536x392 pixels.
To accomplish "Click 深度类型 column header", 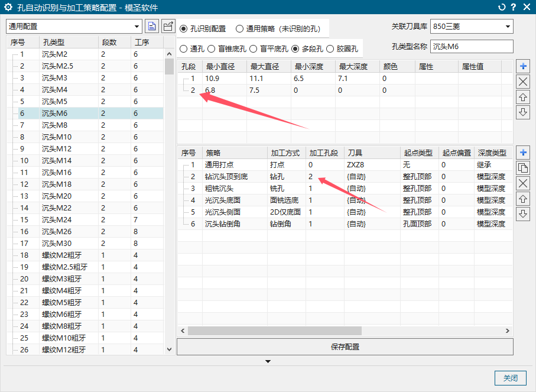I will pos(493,153).
